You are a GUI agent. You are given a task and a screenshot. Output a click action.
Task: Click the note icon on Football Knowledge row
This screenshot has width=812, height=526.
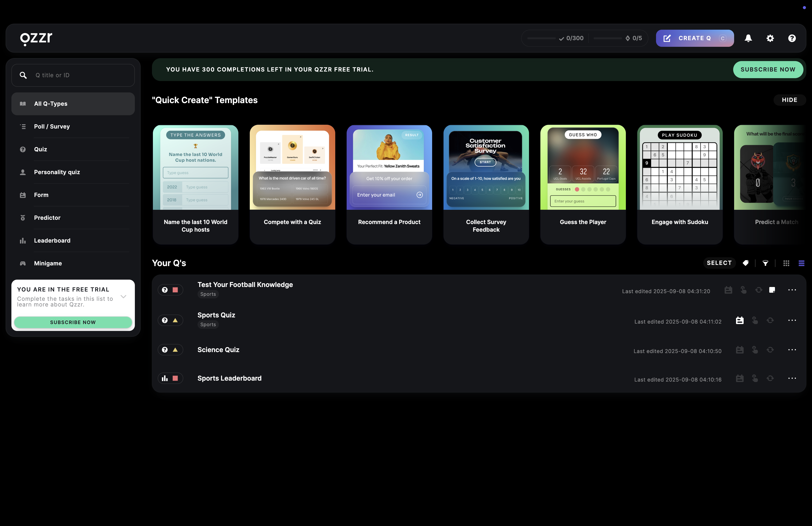tap(772, 290)
